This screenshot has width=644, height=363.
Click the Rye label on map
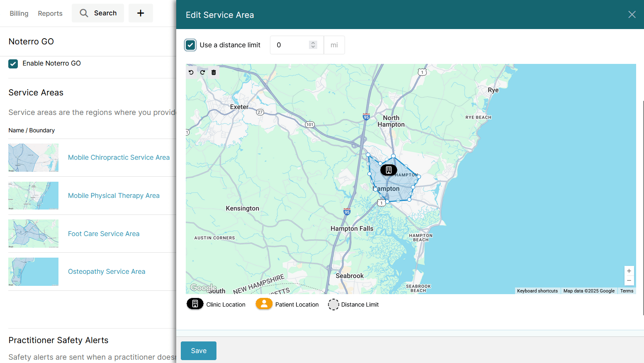[493, 90]
